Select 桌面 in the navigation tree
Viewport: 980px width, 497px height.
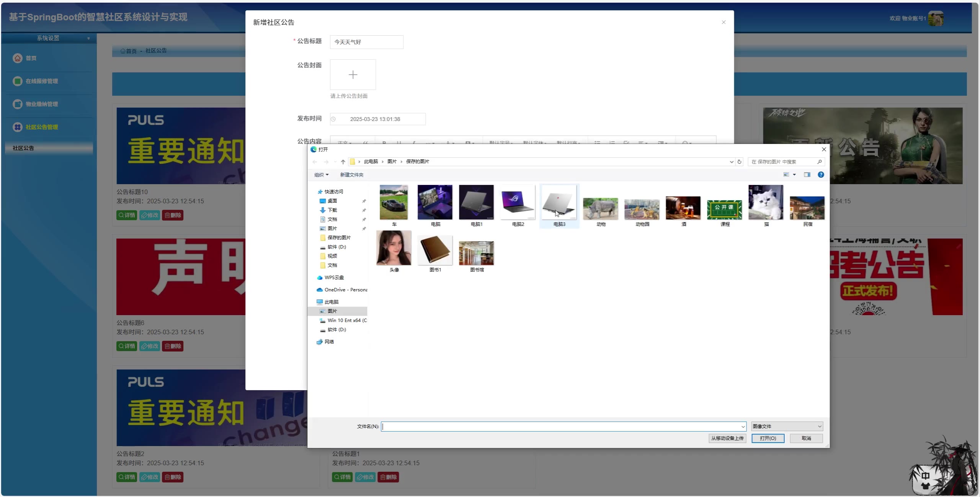click(x=332, y=201)
